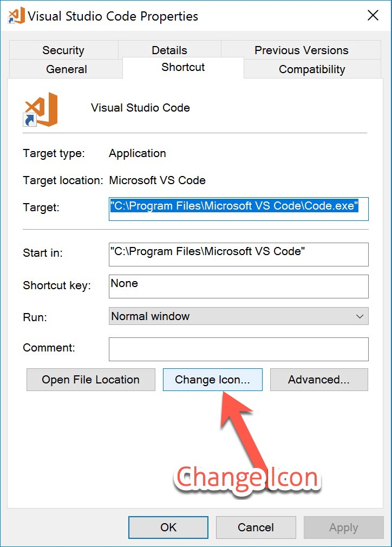Click the title bar VS Code icon
Screen dimensions: 392x547
click(15, 15)
